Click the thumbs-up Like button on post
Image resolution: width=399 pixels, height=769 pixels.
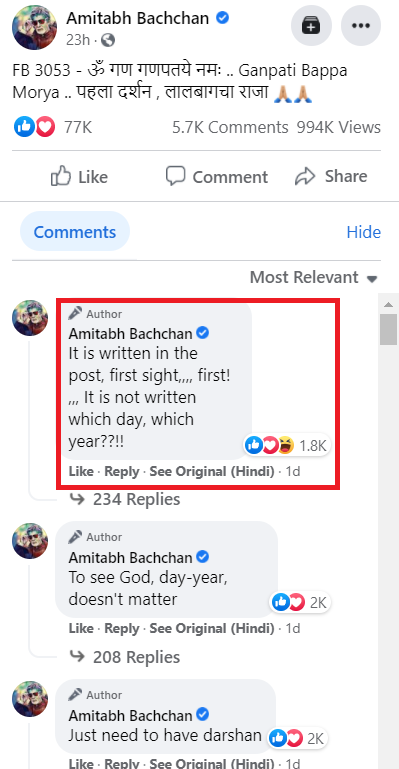click(79, 177)
